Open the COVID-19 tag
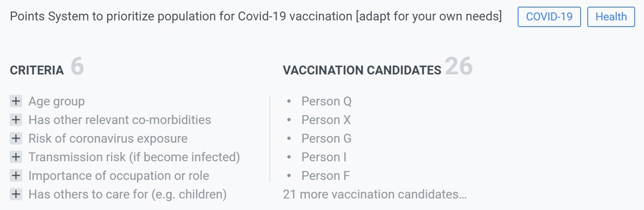Screen dimensions: 644x210 click(549, 17)
